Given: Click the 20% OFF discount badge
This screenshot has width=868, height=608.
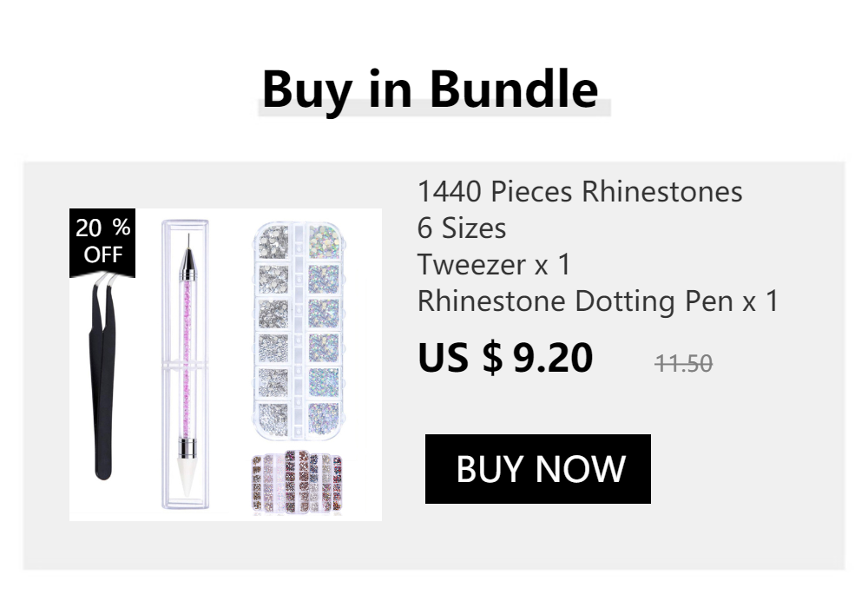Looking at the screenshot, I should [102, 241].
